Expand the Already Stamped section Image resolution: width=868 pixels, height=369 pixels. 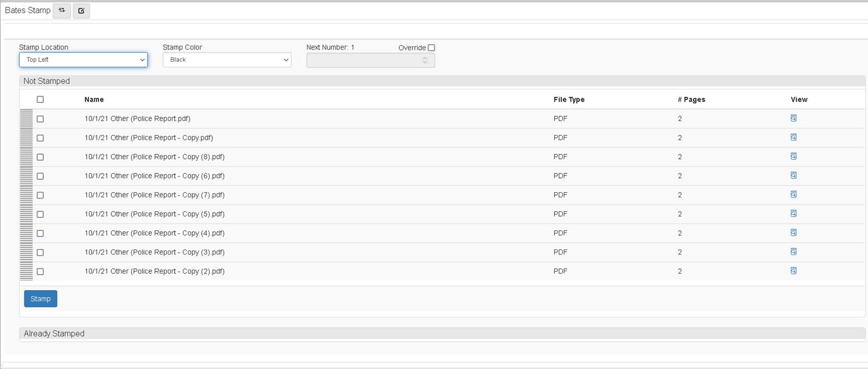pyautogui.click(x=54, y=333)
